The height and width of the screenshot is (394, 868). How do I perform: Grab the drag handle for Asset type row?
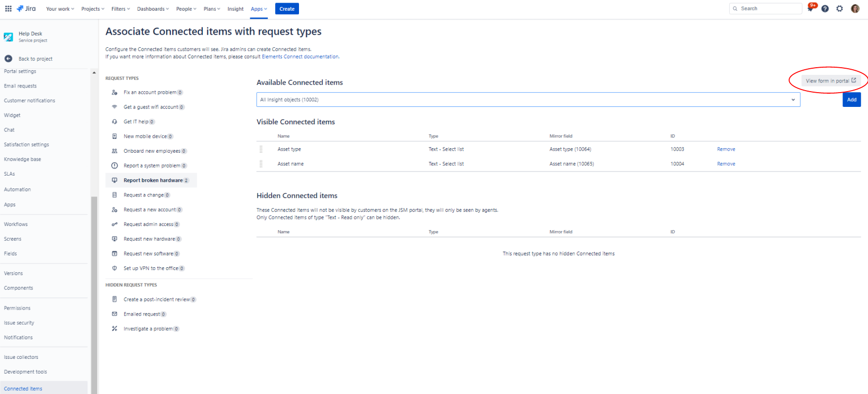click(x=261, y=149)
